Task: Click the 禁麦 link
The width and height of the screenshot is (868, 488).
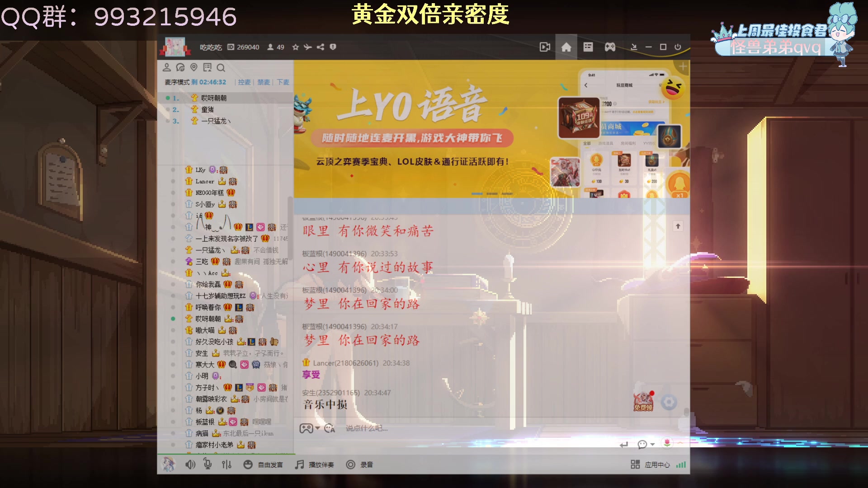Action: (264, 82)
